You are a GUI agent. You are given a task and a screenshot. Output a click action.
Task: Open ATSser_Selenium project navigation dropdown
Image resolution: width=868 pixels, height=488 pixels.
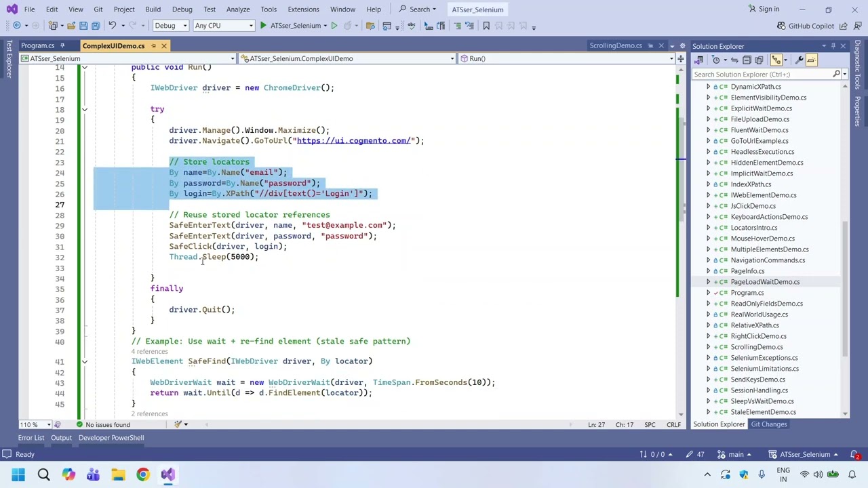pos(127,58)
